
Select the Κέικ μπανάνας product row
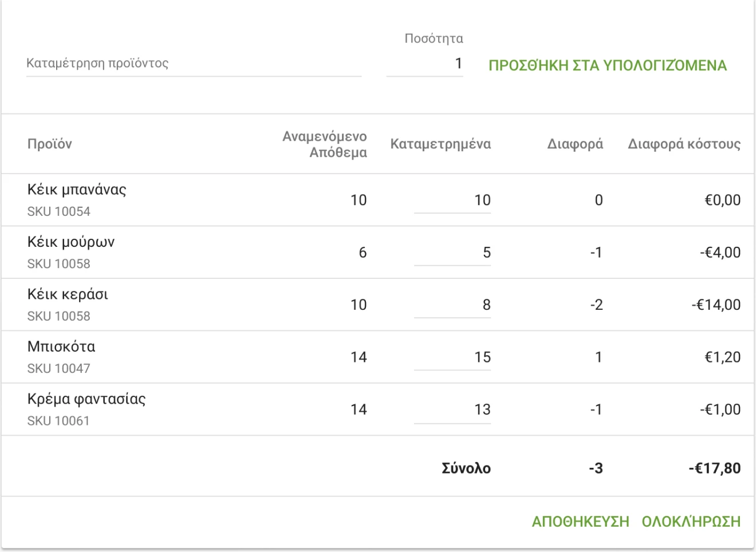(77, 190)
